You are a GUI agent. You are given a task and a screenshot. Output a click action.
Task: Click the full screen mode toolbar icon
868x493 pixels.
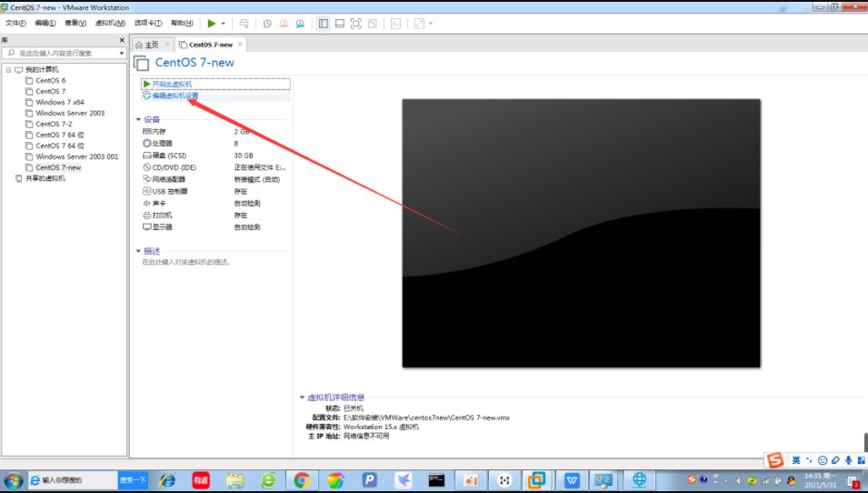(356, 24)
